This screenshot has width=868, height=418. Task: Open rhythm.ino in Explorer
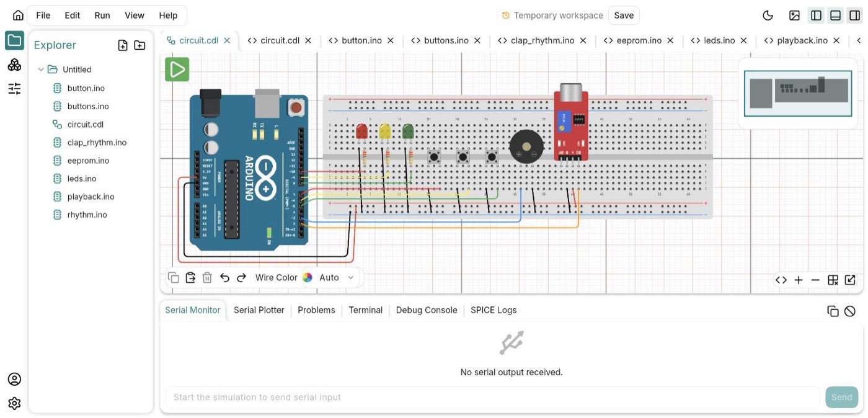pyautogui.click(x=87, y=215)
